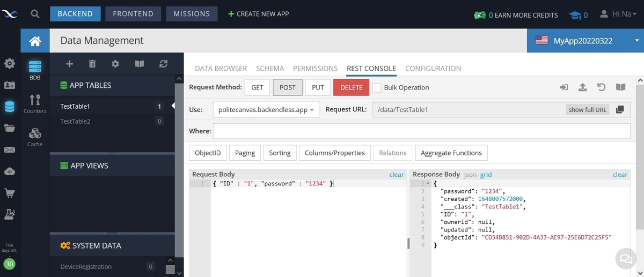
Task: Refresh the tables list
Action: click(x=164, y=64)
